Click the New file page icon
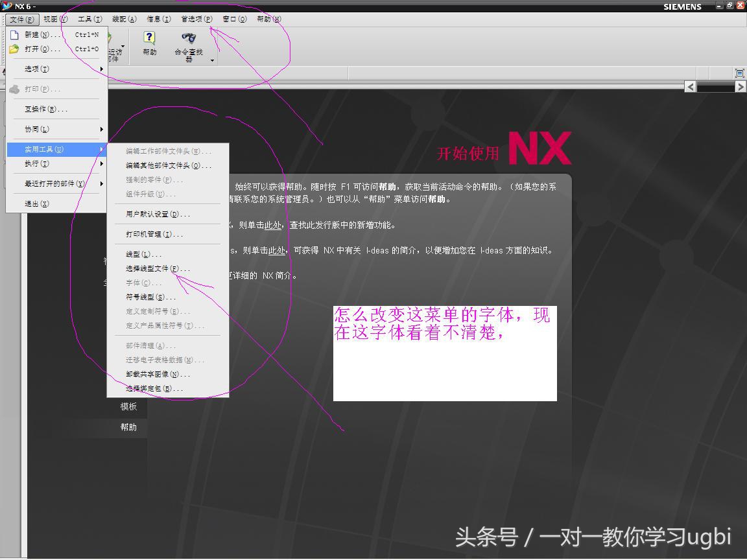Screen dimensions: 747x560 tap(14, 34)
